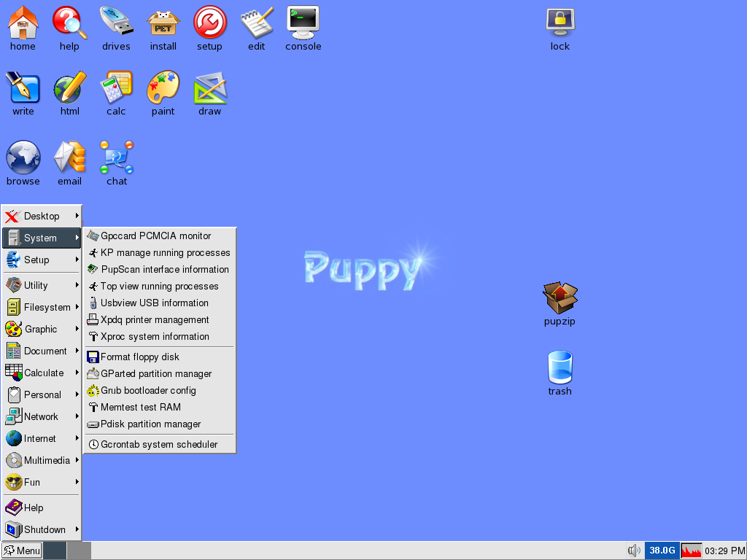Open KP manage running processes
The image size is (747, 560).
pos(160,252)
